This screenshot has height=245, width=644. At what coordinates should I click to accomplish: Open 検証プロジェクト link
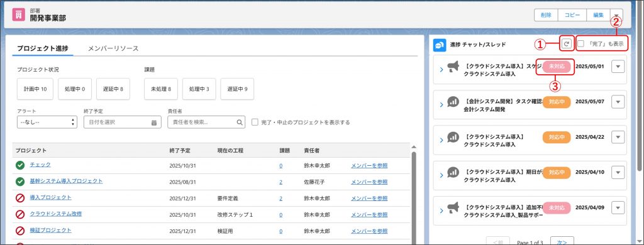pos(50,230)
